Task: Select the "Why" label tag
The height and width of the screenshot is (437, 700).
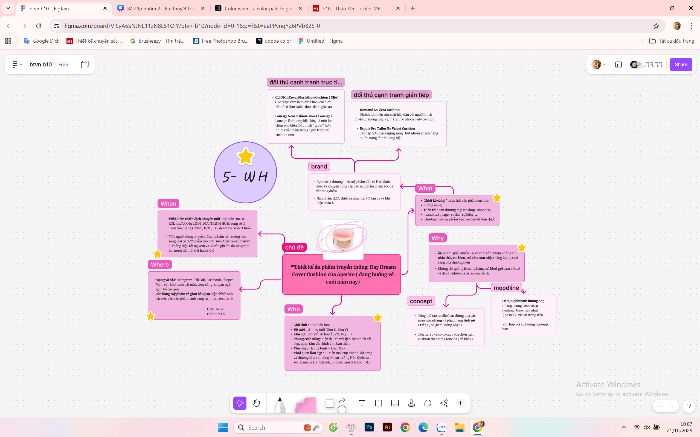Action: point(438,238)
